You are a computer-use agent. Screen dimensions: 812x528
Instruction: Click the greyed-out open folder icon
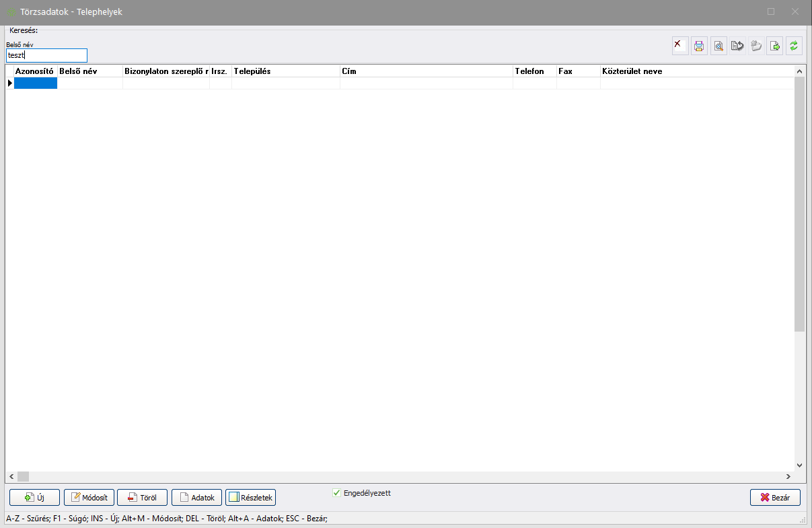pos(756,46)
